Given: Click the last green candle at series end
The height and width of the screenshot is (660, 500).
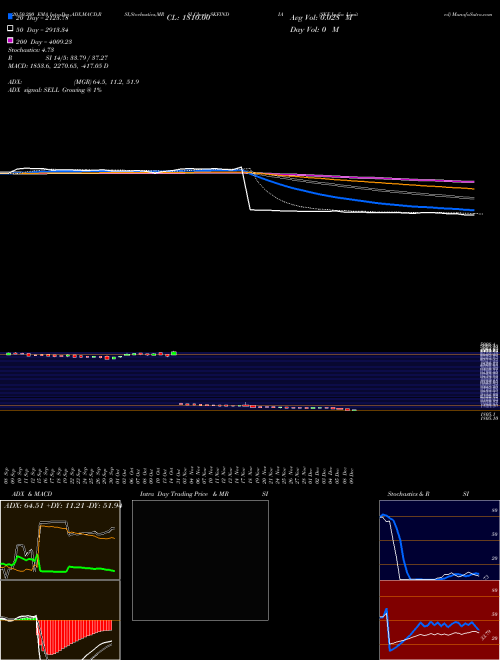Looking at the screenshot, I should point(354,410).
